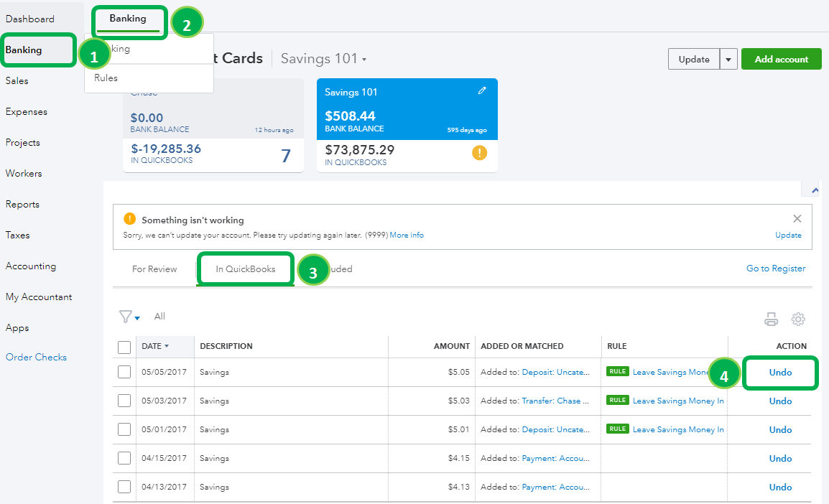Open the Savings 101 account dropdown

coord(323,59)
